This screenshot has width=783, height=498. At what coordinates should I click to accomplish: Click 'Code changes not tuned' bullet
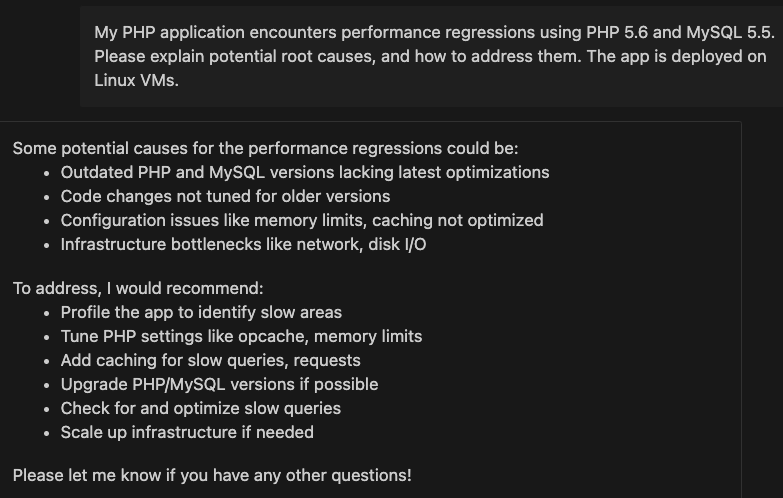point(225,196)
